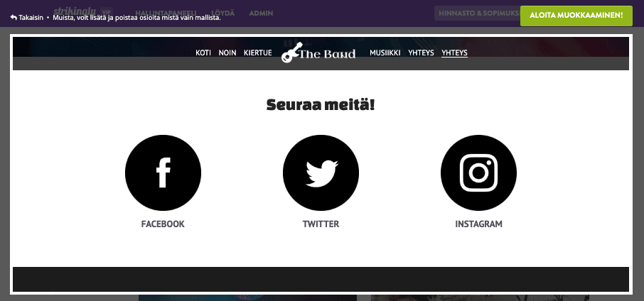
Task: Select the non-underlined YHTEYS nav item
Action: 421,53
